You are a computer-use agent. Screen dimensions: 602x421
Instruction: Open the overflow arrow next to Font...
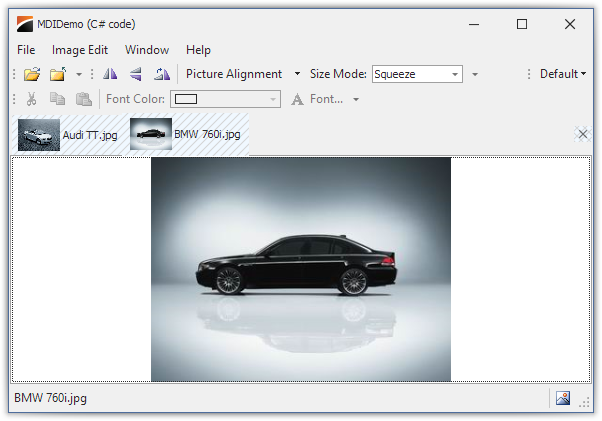[x=356, y=99]
